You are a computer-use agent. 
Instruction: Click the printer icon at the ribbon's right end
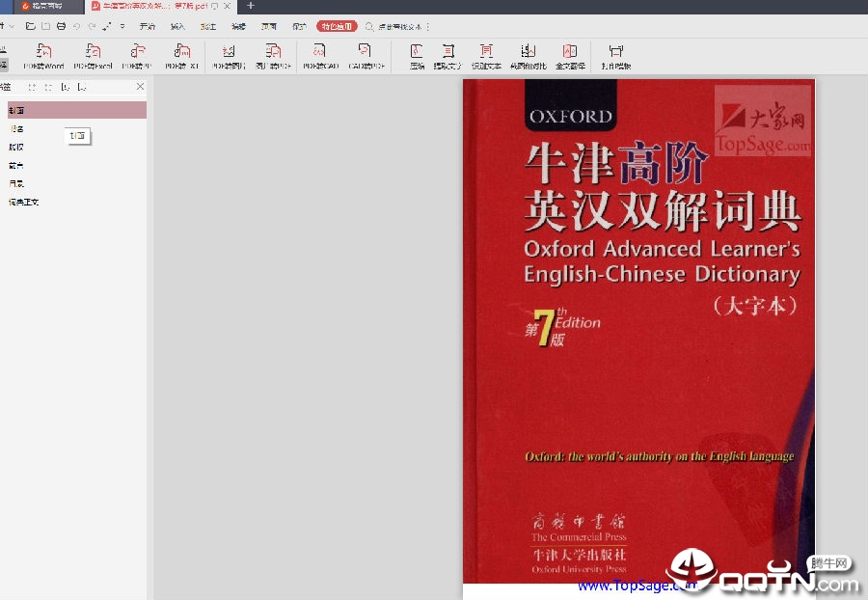tap(616, 51)
